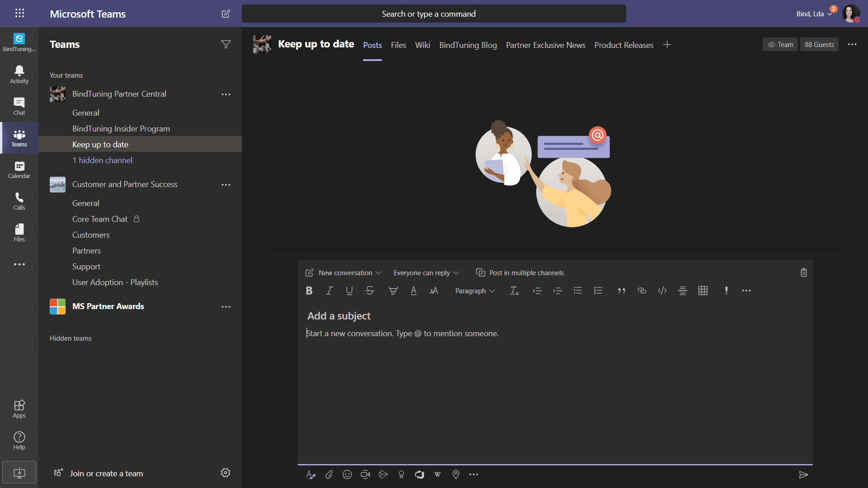Image resolution: width=868 pixels, height=488 pixels.
Task: Open the Activity bell in sidebar
Action: tap(19, 75)
